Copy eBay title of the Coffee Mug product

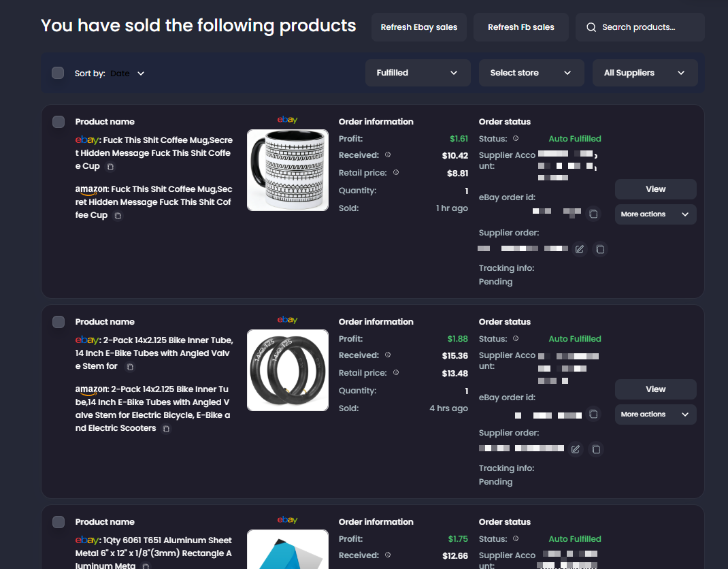[x=110, y=167]
